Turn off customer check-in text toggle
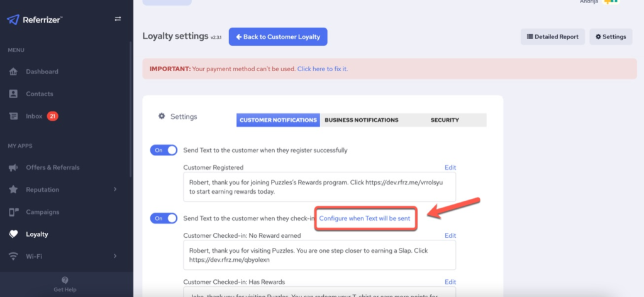The image size is (644, 297). (164, 218)
